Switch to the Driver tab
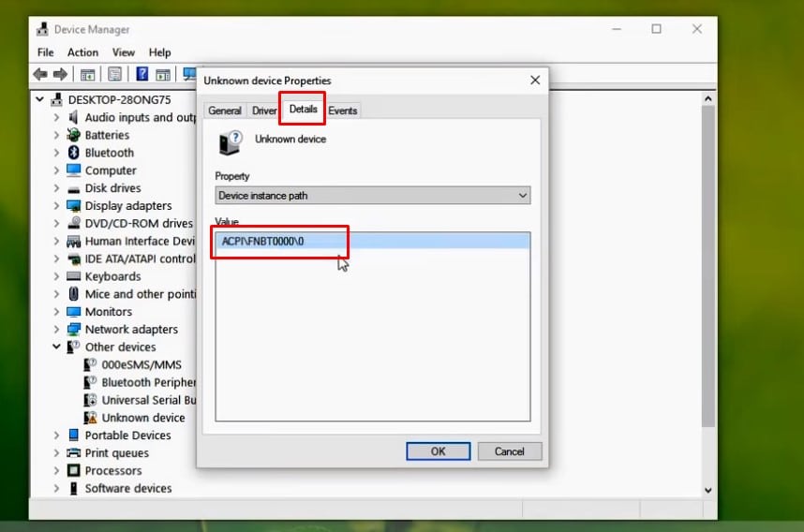The width and height of the screenshot is (804, 532). (x=264, y=111)
